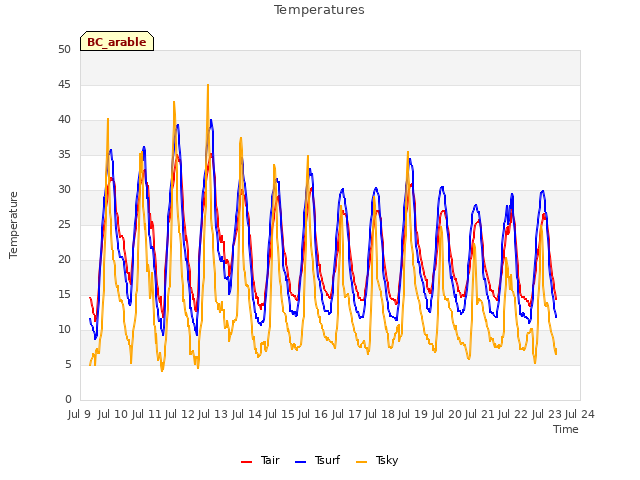
Task: Click the orange Tsky legend marker
Action: 361,462
